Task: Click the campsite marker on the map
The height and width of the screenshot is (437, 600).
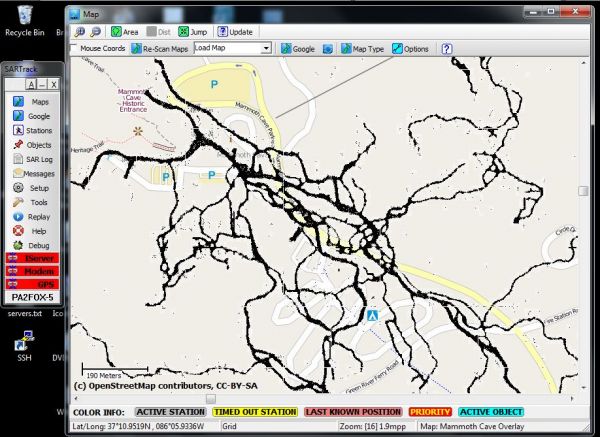Action: click(x=373, y=315)
